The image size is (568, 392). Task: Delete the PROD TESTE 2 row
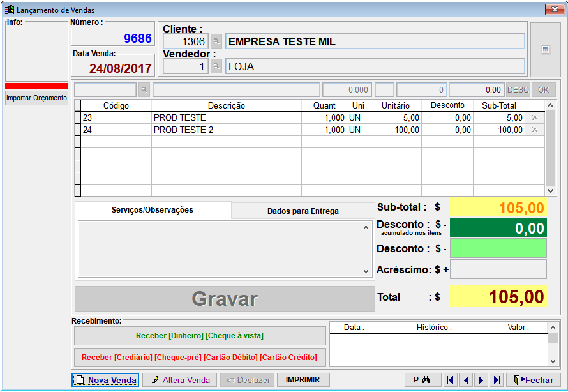pos(534,130)
